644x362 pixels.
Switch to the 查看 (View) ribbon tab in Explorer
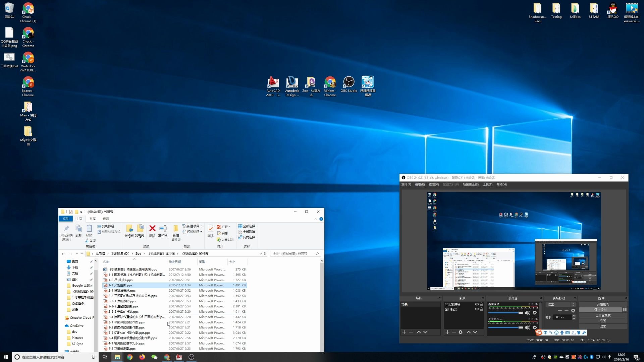pyautogui.click(x=106, y=219)
